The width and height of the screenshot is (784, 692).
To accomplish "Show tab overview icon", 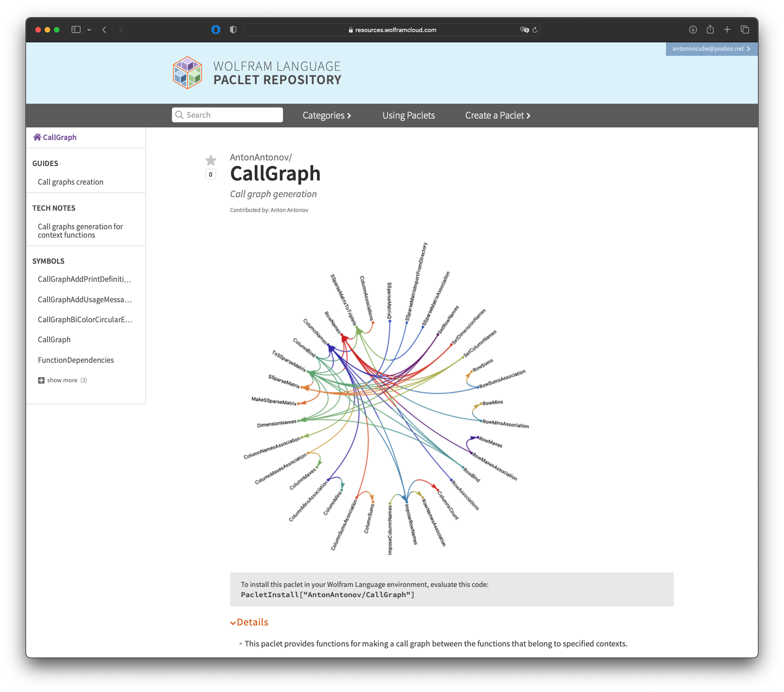I will coord(744,30).
